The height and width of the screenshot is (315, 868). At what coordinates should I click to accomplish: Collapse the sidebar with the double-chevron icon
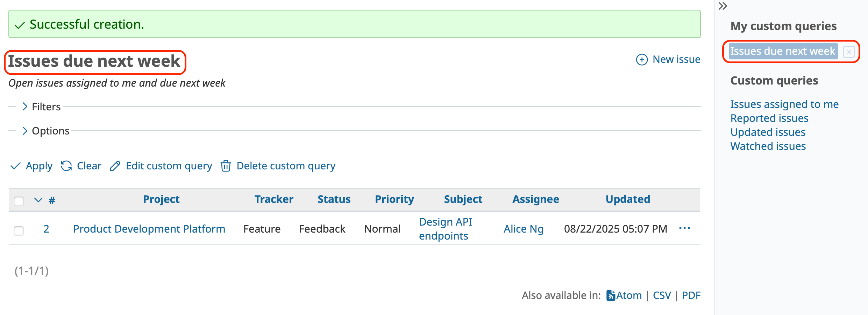(723, 6)
